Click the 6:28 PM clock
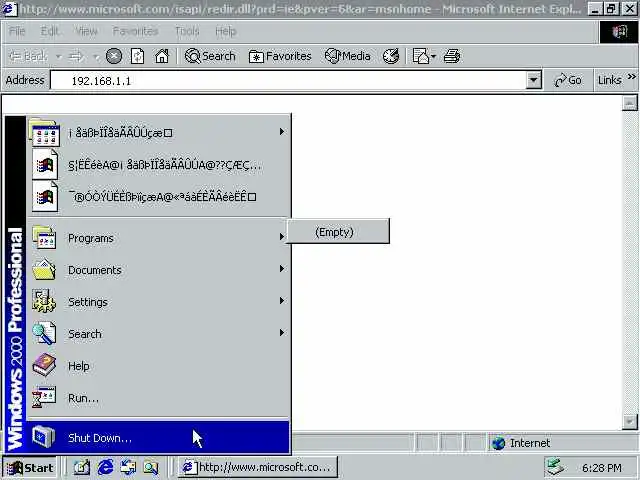Screen dimensions: 640x480 (x=602, y=468)
